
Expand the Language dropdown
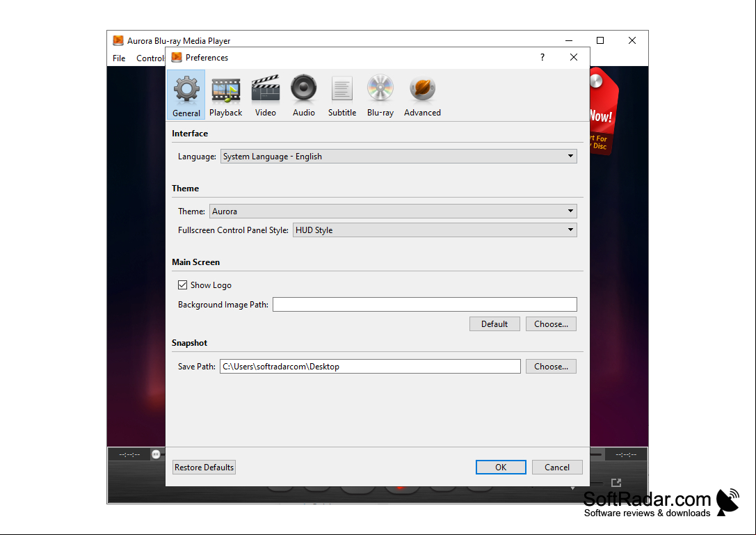tap(399, 157)
